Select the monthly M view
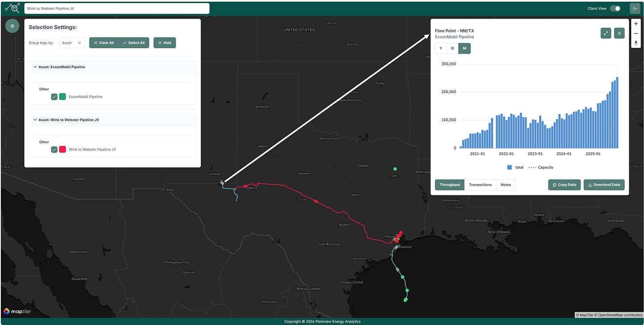The height and width of the screenshot is (325, 644). coord(464,48)
